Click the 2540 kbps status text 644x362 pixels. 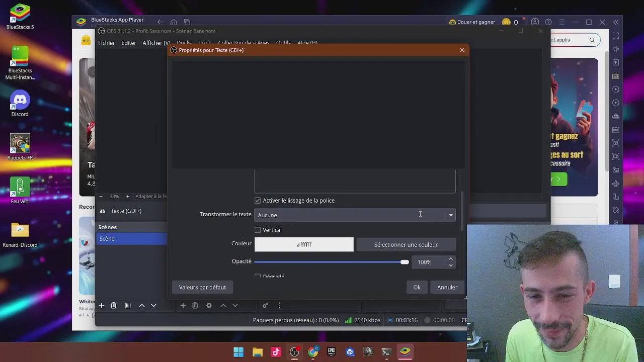(x=367, y=320)
